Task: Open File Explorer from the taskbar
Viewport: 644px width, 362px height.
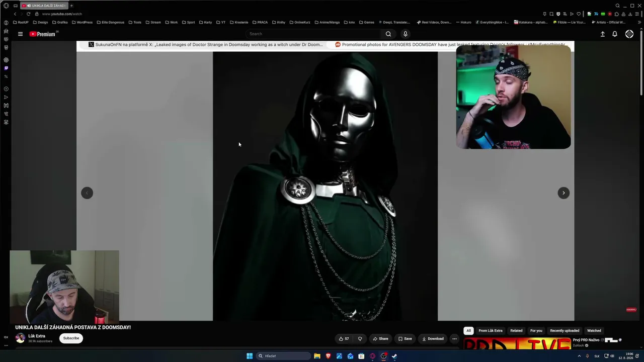Action: (317, 356)
